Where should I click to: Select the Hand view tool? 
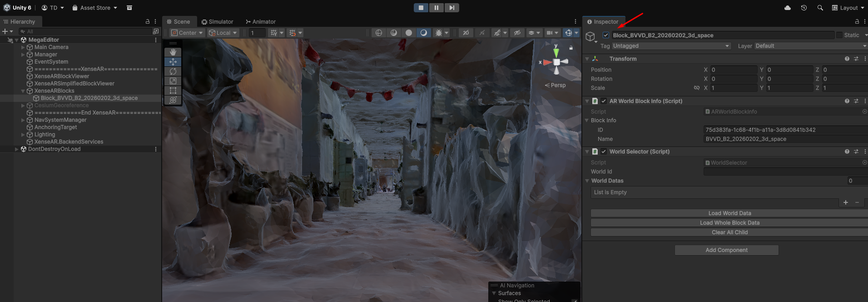(x=173, y=52)
